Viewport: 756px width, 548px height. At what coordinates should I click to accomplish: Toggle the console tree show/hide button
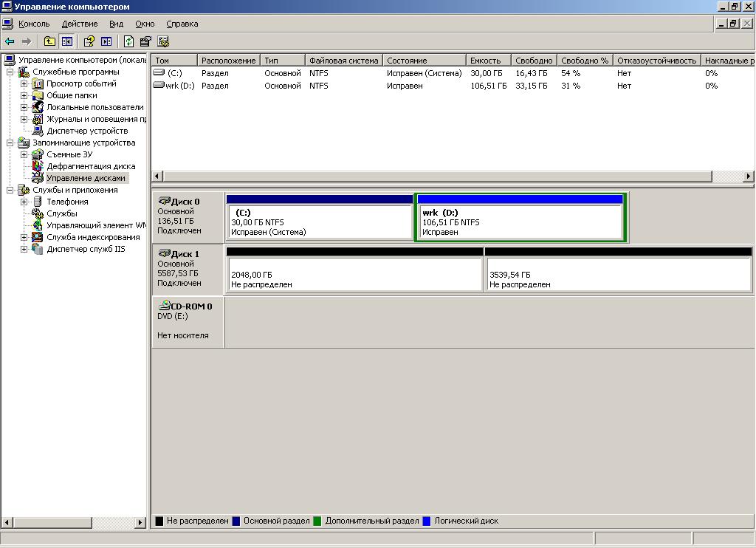[67, 41]
